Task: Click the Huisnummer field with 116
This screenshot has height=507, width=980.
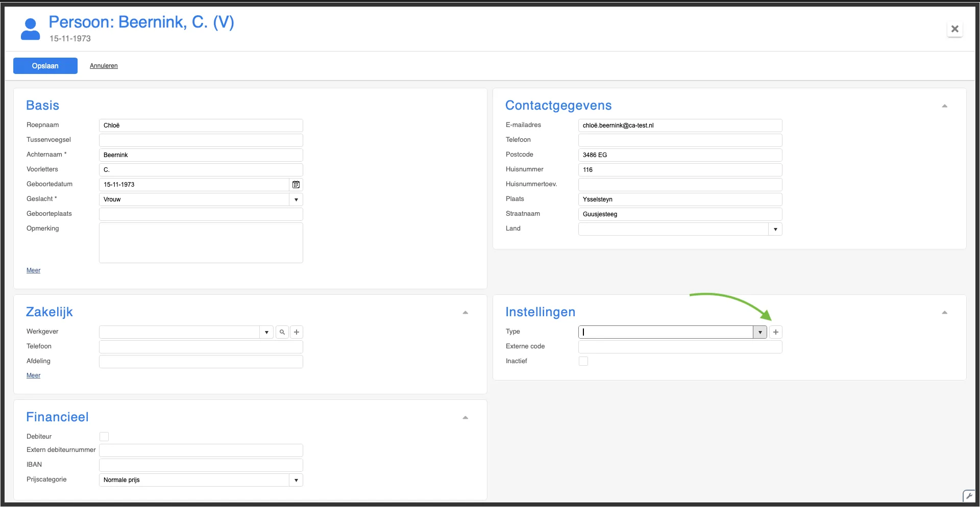Action: coord(680,170)
